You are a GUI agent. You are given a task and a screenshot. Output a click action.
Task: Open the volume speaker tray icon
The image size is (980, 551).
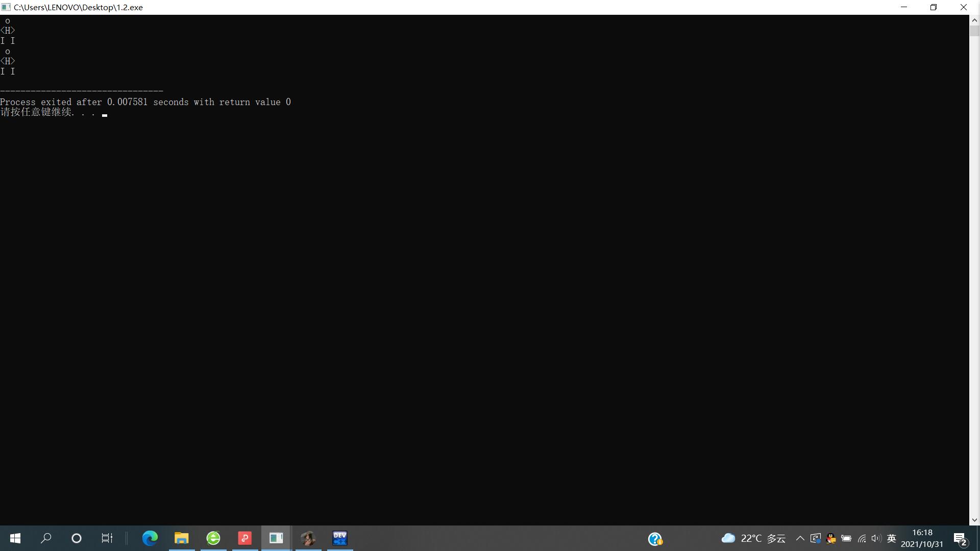coord(876,539)
